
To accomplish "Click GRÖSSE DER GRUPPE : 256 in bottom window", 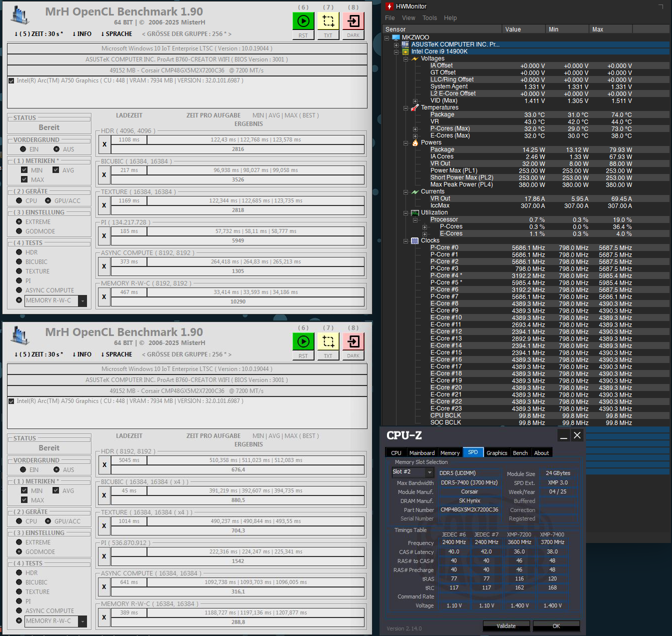I will [x=186, y=354].
